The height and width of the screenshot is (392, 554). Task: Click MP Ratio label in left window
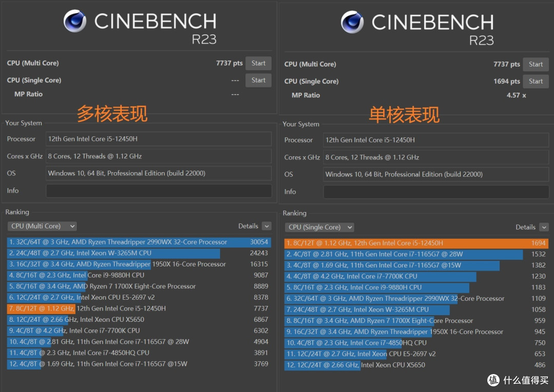click(28, 94)
